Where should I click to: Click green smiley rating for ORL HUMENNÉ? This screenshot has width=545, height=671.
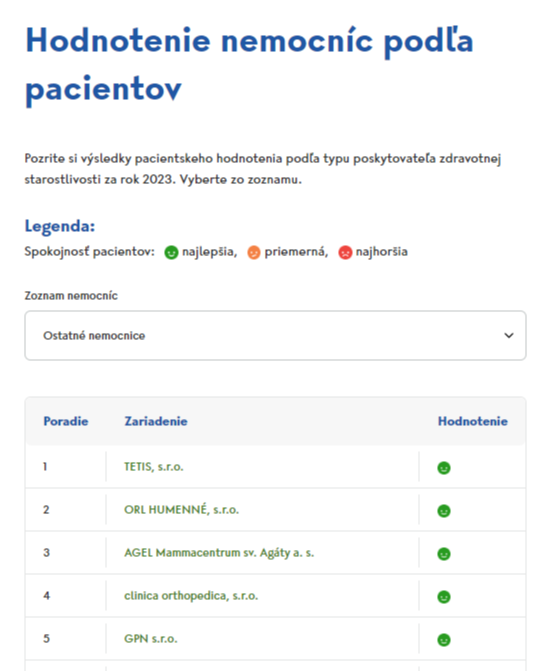pyautogui.click(x=444, y=511)
